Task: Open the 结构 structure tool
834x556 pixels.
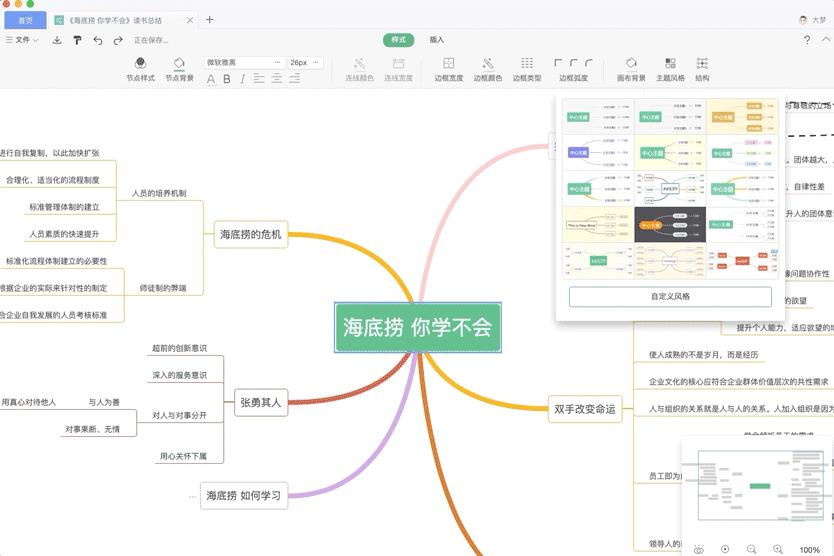Action: (702, 69)
